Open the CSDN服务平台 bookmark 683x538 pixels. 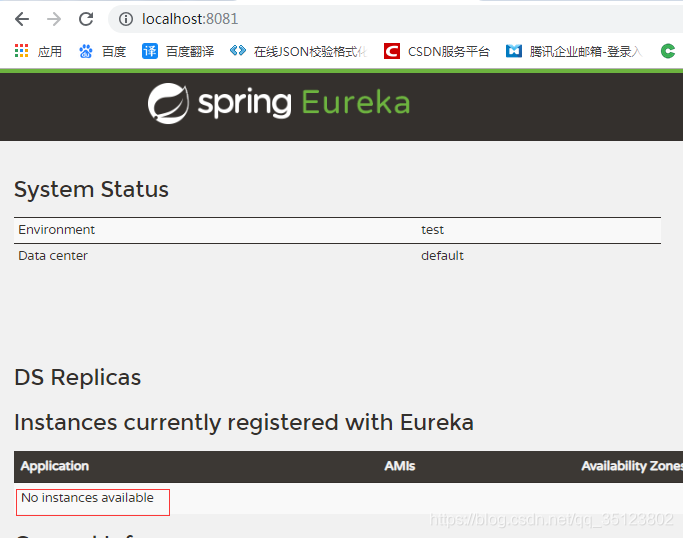[437, 51]
